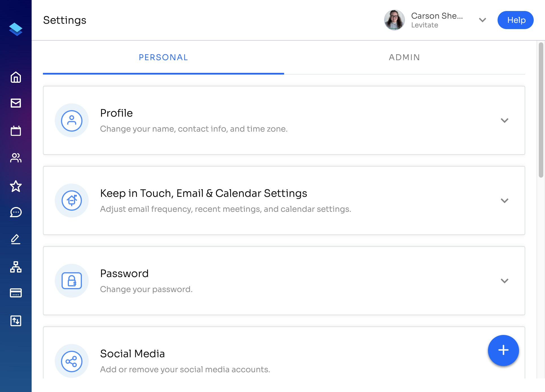Open the chat bubble icon in sidebar
The width and height of the screenshot is (545, 392).
(16, 212)
